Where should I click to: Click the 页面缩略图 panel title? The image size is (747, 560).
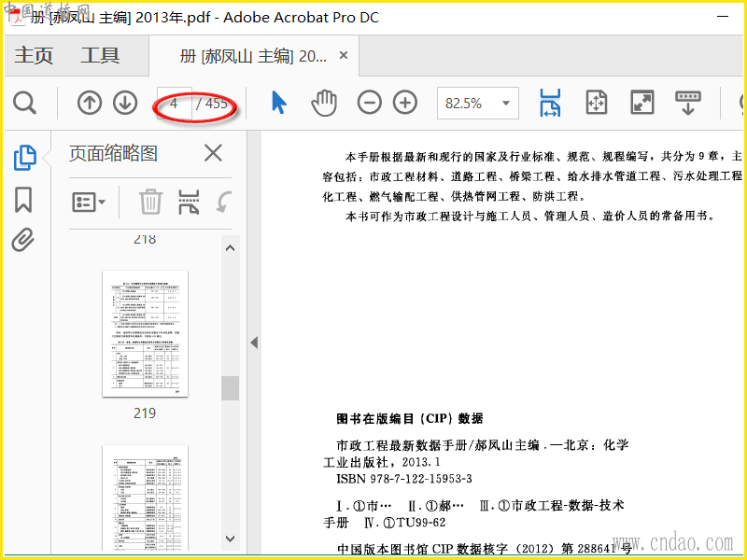pyautogui.click(x=113, y=153)
